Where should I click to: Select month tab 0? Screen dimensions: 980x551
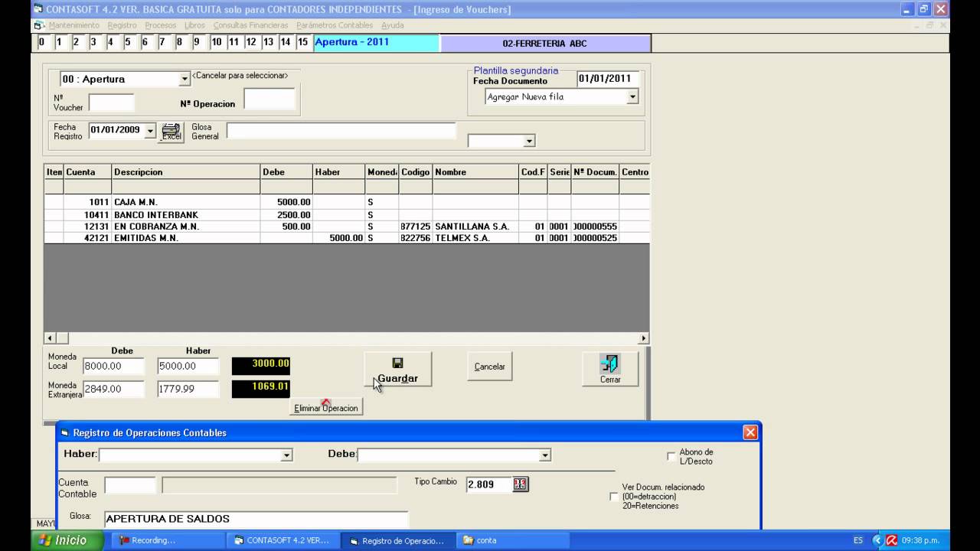pos(41,42)
